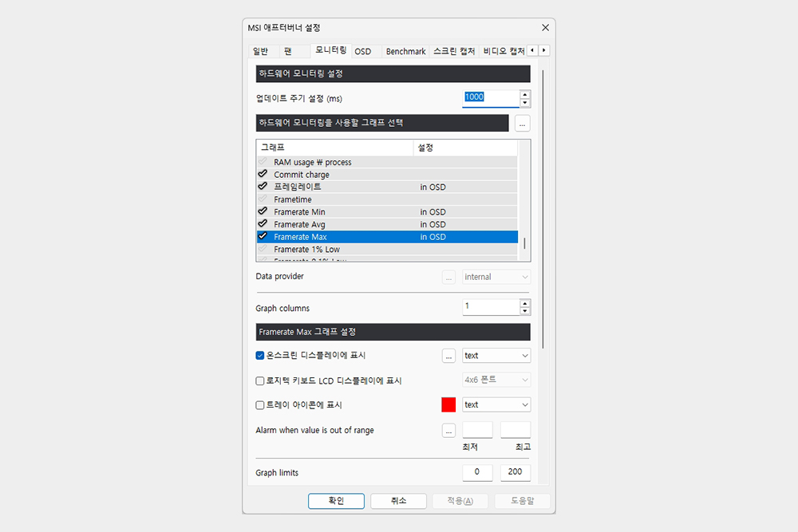The width and height of the screenshot is (798, 532).
Task: Pick the red tray icon color swatch
Action: 448,405
